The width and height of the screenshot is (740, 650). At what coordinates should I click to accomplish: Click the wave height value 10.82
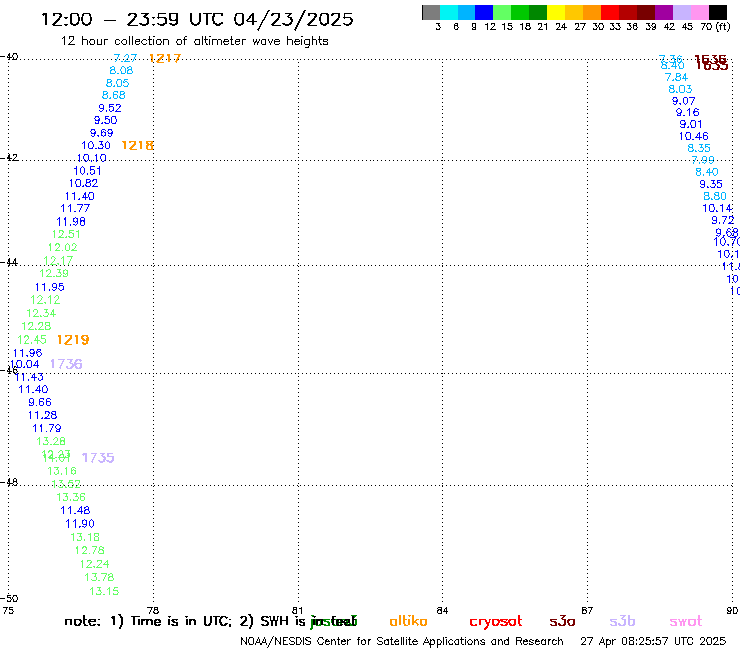click(x=84, y=183)
